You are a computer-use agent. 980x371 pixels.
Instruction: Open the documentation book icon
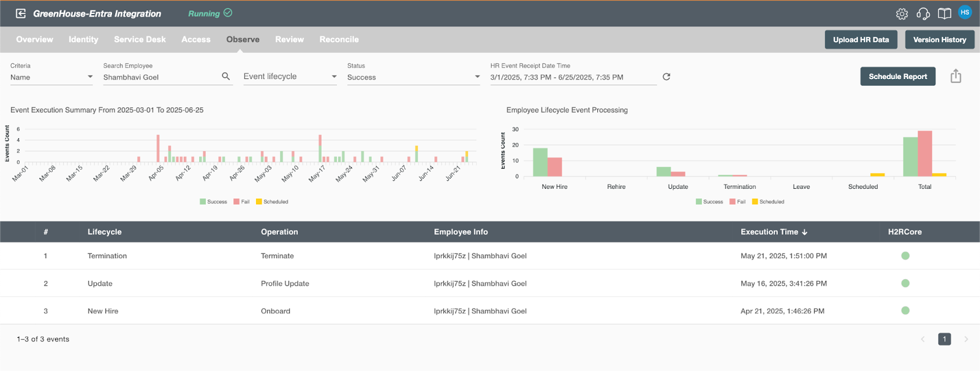click(x=944, y=13)
